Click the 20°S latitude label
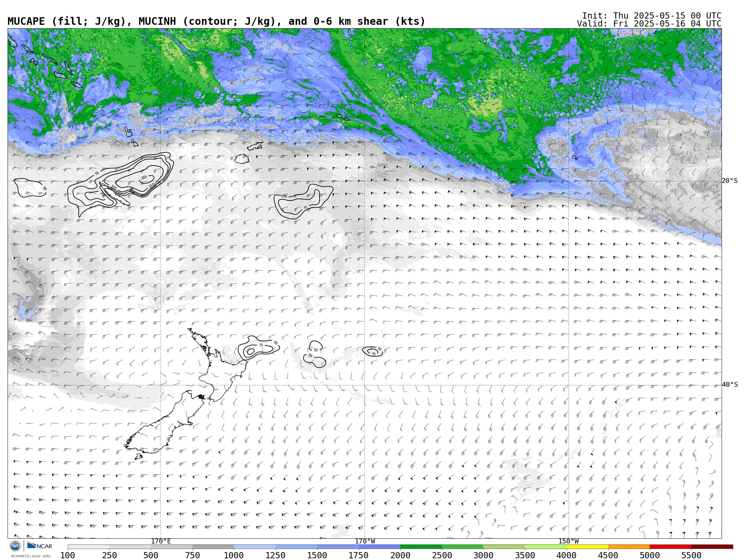 [x=730, y=181]
